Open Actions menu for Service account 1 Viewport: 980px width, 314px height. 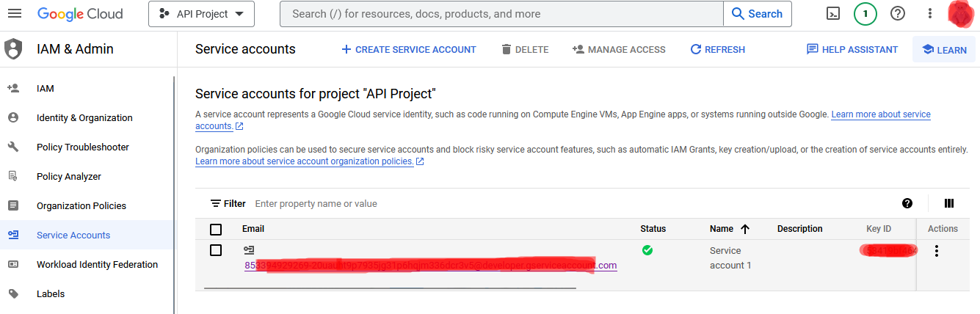click(x=936, y=251)
